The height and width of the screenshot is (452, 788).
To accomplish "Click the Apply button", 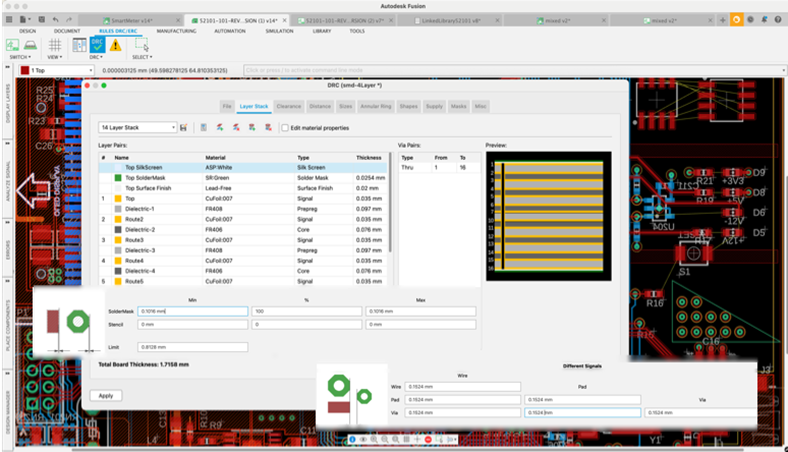I will tap(106, 396).
